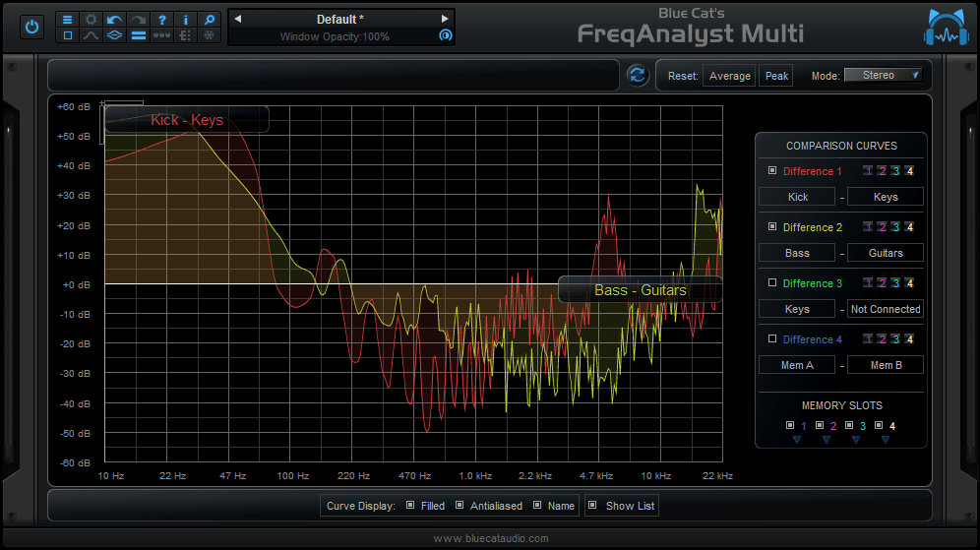Click the info 'i' icon
Screen dimensions: 980x550
click(186, 20)
